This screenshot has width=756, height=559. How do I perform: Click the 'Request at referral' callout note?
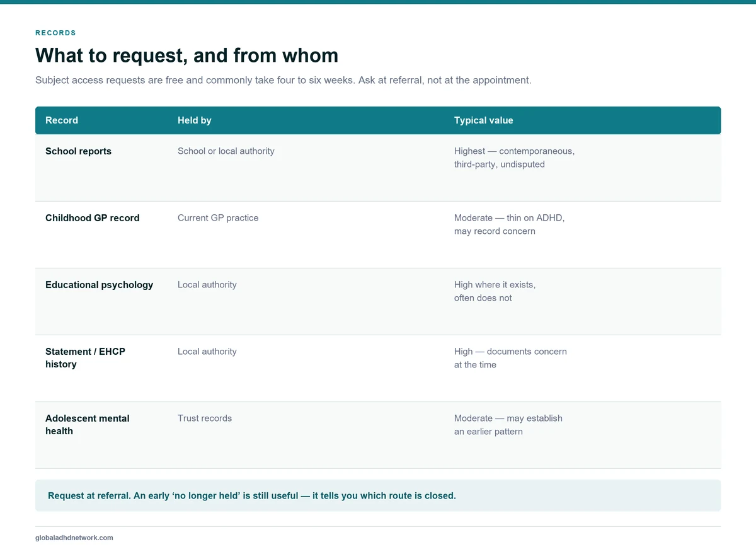coord(378,495)
